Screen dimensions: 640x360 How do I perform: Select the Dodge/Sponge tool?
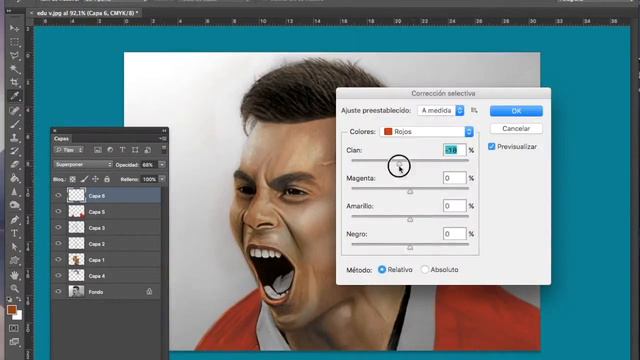14,205
